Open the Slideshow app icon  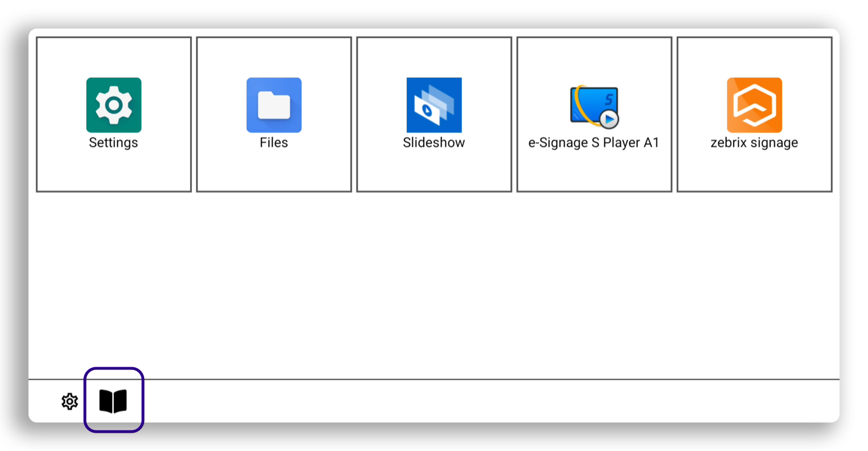click(434, 105)
